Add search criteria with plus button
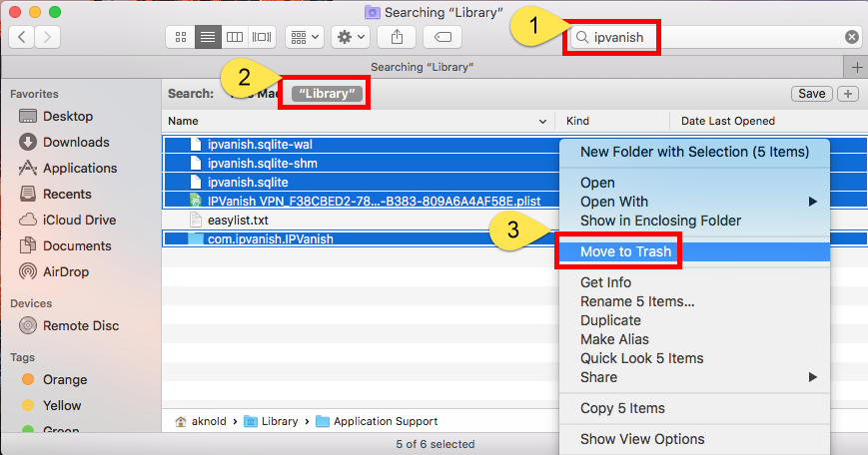 point(848,94)
